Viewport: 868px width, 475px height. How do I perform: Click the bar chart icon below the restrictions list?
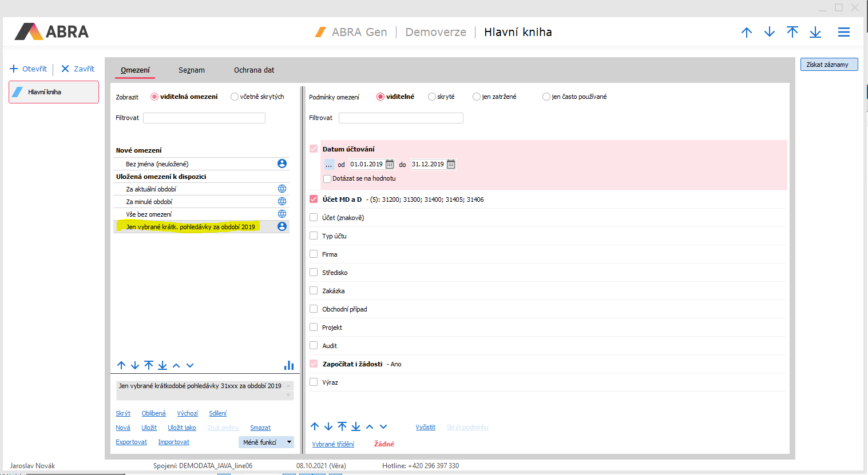289,365
